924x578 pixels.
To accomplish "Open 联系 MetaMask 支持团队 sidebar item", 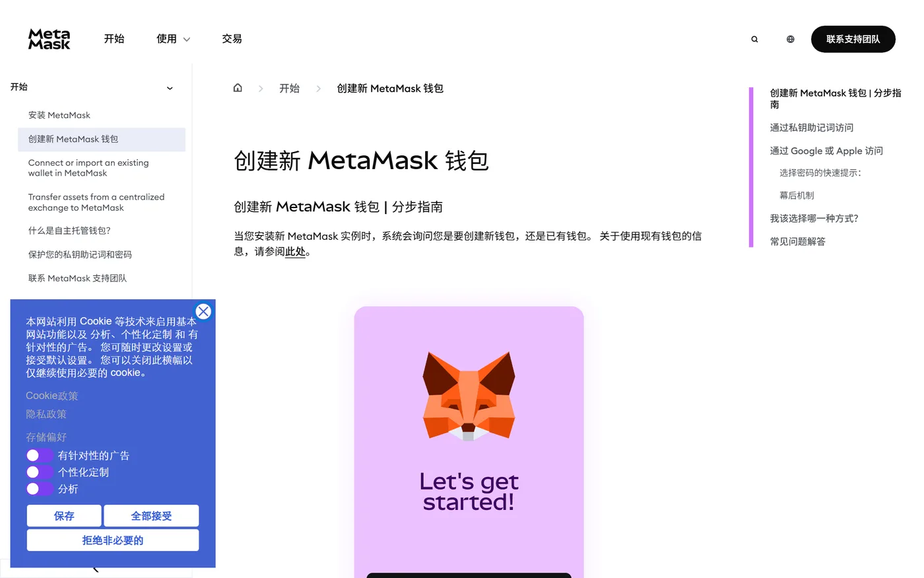I will click(x=77, y=278).
